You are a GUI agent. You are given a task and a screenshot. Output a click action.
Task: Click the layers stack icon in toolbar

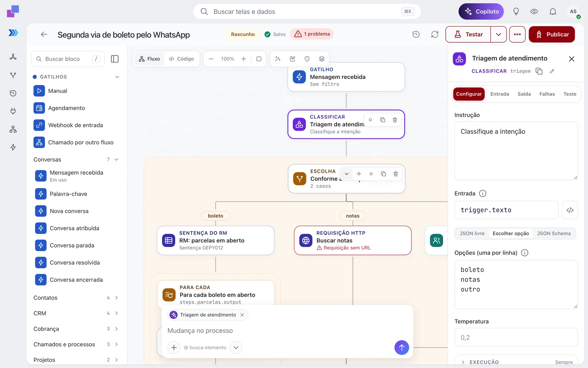[322, 59]
